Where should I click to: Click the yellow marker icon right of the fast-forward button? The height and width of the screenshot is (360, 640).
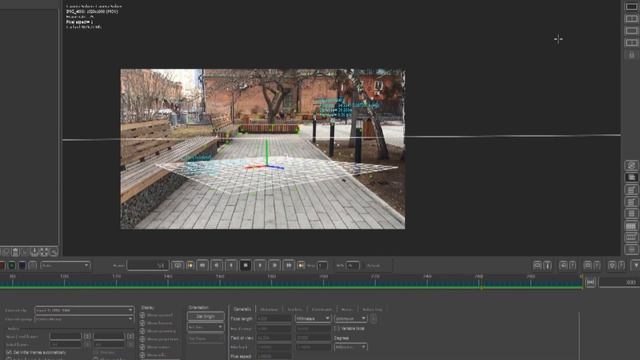tap(301, 265)
